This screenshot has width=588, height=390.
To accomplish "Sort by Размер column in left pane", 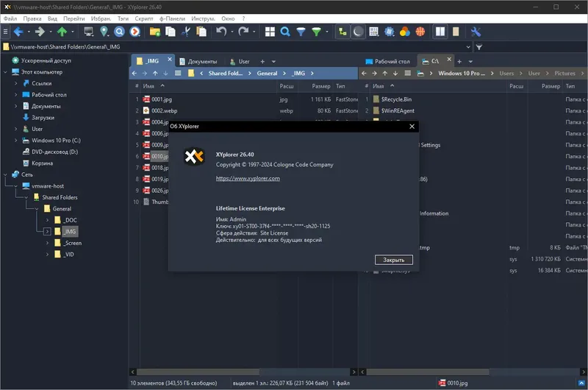I will click(x=321, y=86).
